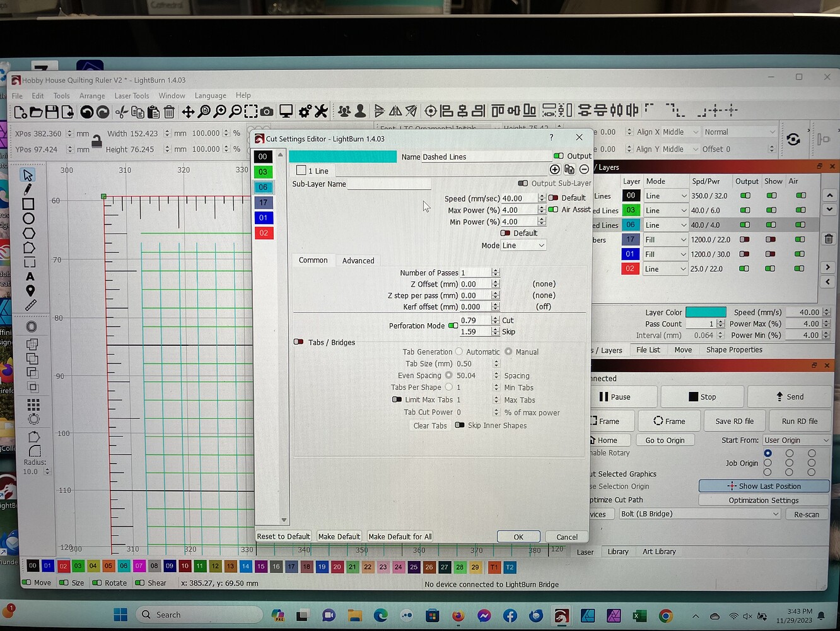Open the laser preview window
The height and width of the screenshot is (631, 840).
click(286, 110)
